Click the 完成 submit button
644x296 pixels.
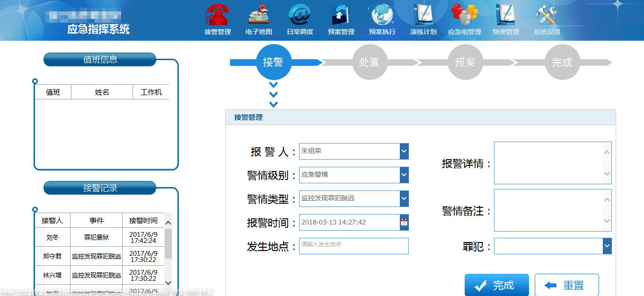(496, 285)
